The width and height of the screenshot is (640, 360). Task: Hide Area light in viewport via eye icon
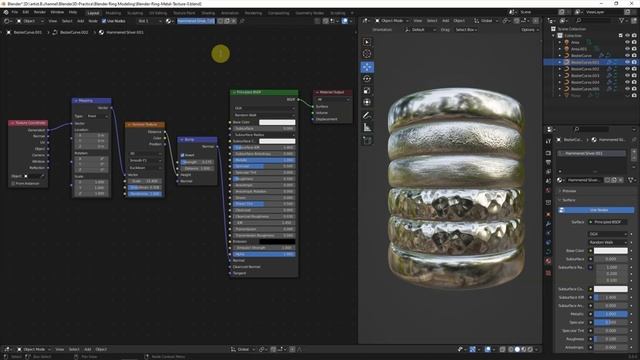(627, 42)
